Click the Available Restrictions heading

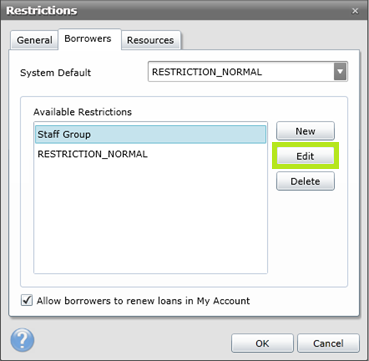click(82, 112)
